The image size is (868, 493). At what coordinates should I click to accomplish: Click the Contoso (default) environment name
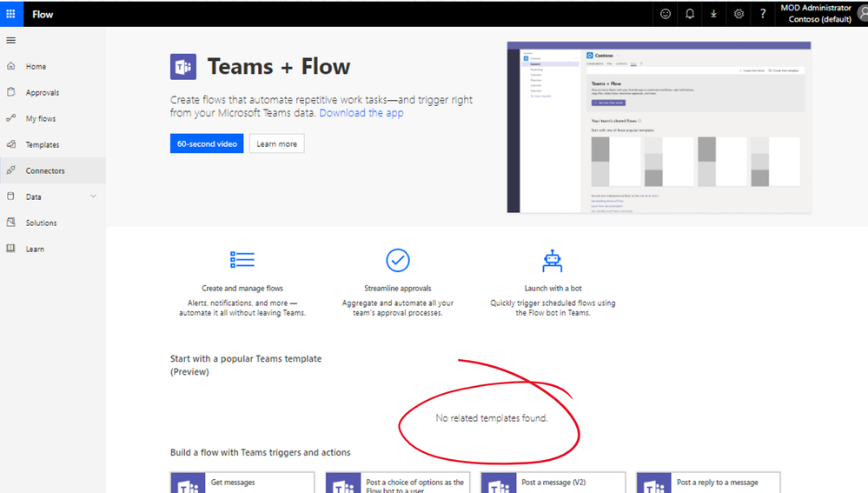(x=820, y=19)
